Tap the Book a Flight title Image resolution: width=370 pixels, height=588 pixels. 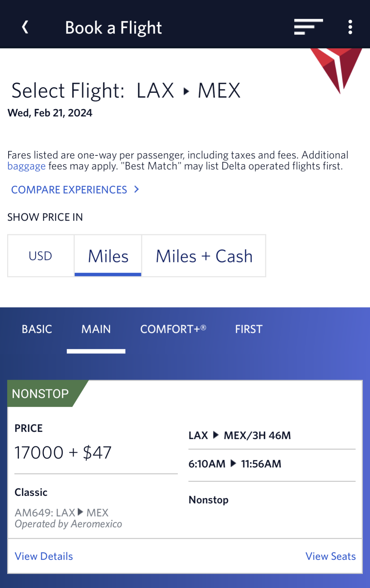[x=114, y=27]
